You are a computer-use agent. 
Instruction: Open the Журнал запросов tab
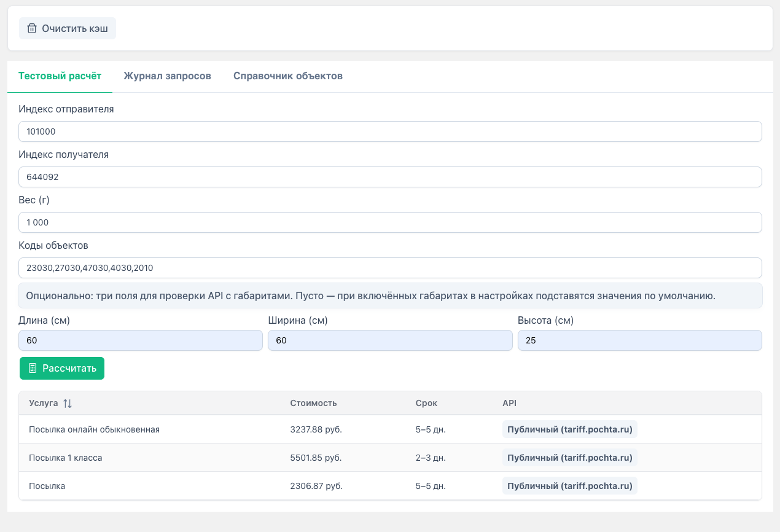point(167,76)
